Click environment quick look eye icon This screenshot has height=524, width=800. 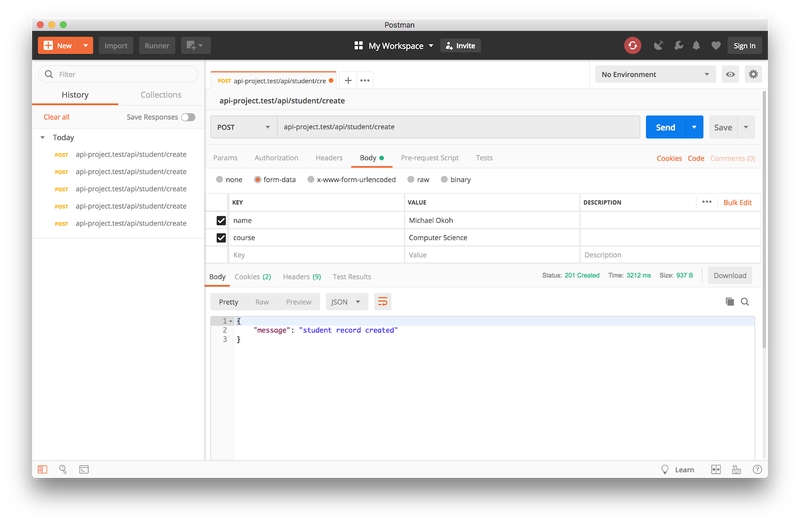(731, 74)
